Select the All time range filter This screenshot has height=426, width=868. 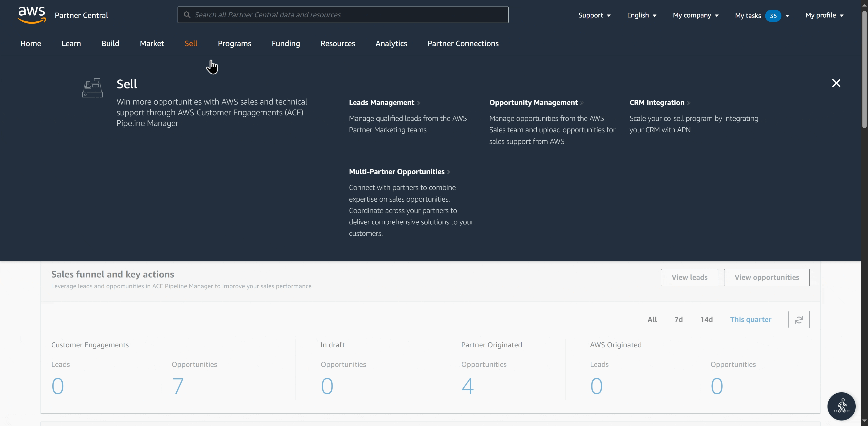coord(652,319)
